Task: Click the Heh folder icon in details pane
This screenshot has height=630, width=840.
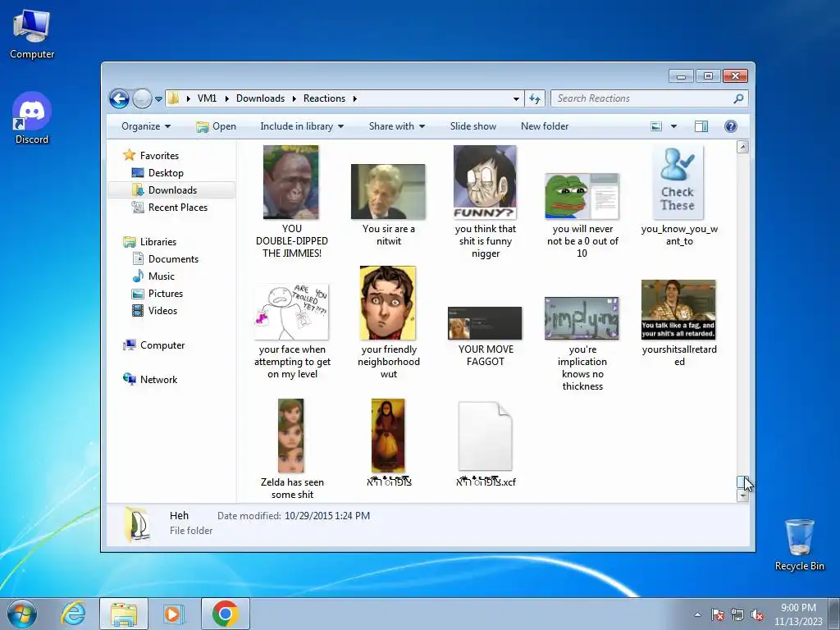Action: 137,524
